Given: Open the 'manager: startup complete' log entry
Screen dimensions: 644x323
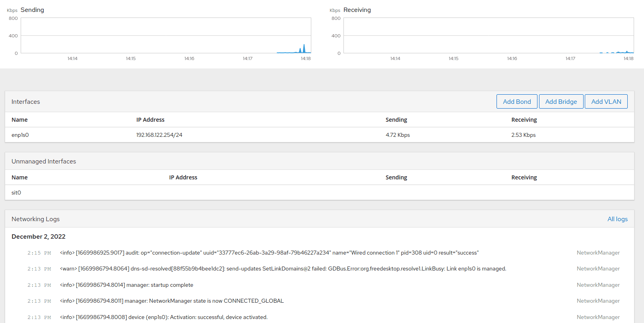Looking at the screenshot, I should coord(126,285).
